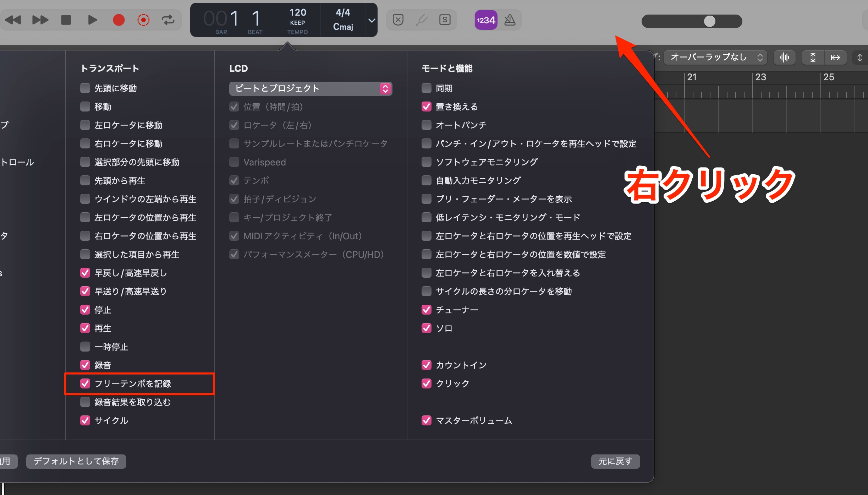Uncheck the 停止 checkbox
Image resolution: width=868 pixels, height=495 pixels.
(x=85, y=310)
